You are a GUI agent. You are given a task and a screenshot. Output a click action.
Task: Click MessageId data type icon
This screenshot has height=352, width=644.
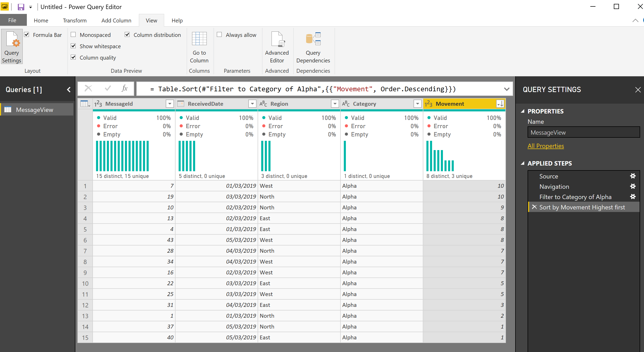98,104
